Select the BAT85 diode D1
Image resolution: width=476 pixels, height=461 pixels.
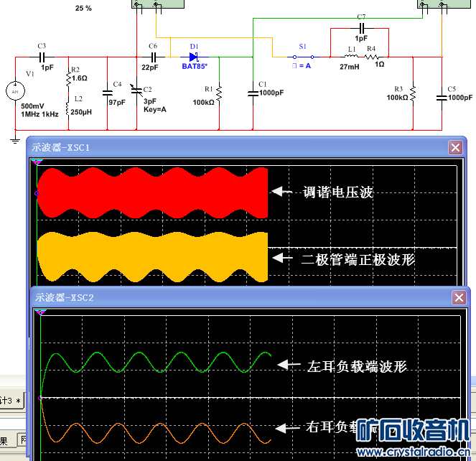coord(194,57)
